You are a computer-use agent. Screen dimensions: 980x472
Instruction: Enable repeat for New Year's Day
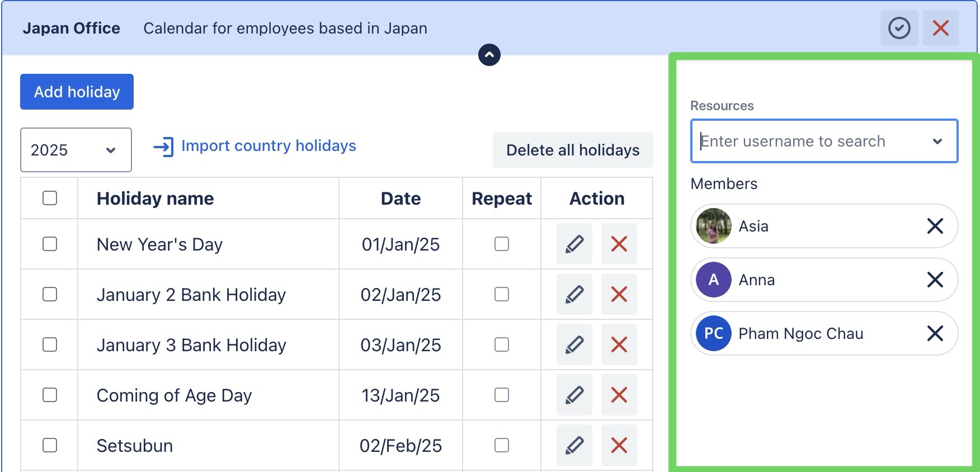click(502, 244)
